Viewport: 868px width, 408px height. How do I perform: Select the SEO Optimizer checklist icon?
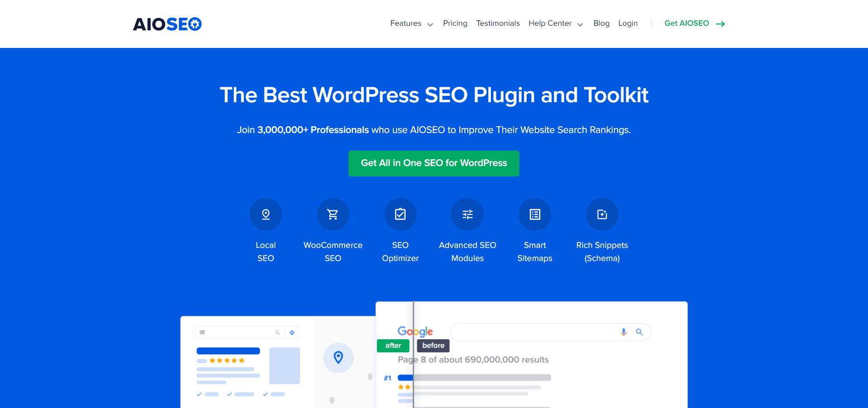401,214
